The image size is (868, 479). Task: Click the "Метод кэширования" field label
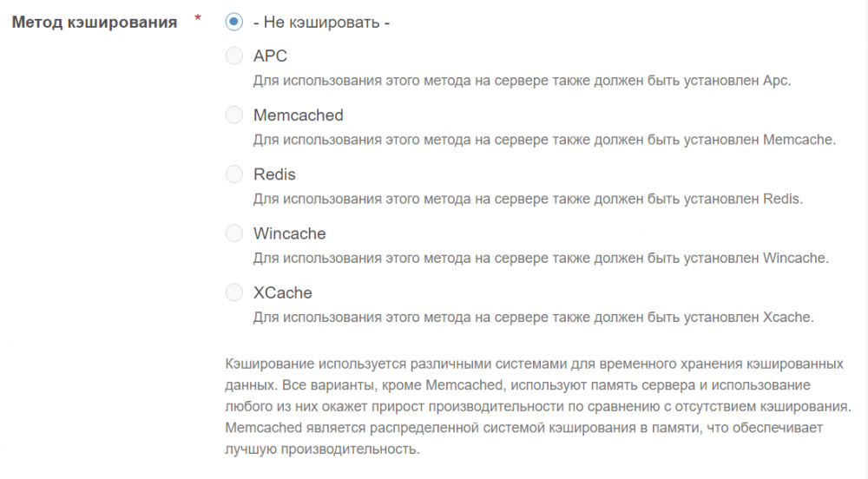[94, 23]
